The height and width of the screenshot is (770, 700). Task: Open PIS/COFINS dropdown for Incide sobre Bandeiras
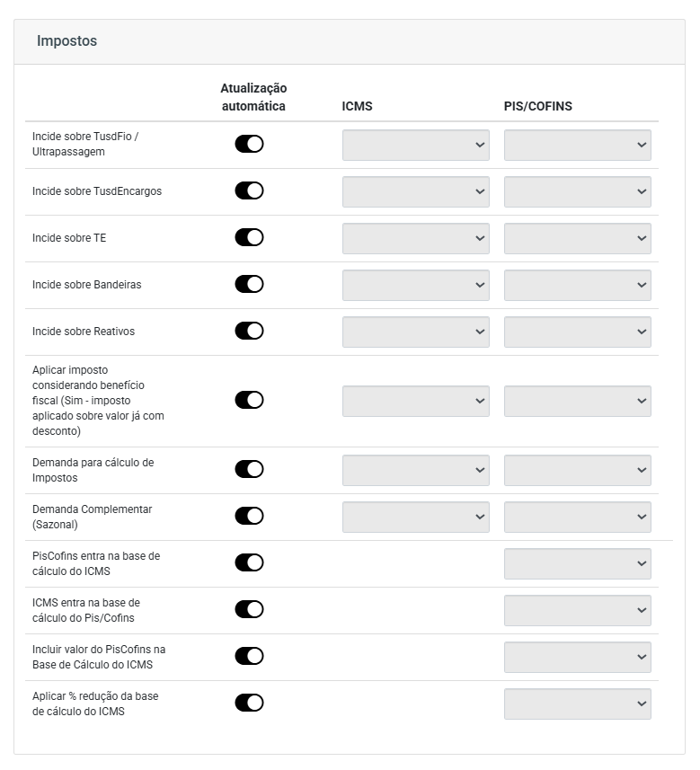(577, 285)
